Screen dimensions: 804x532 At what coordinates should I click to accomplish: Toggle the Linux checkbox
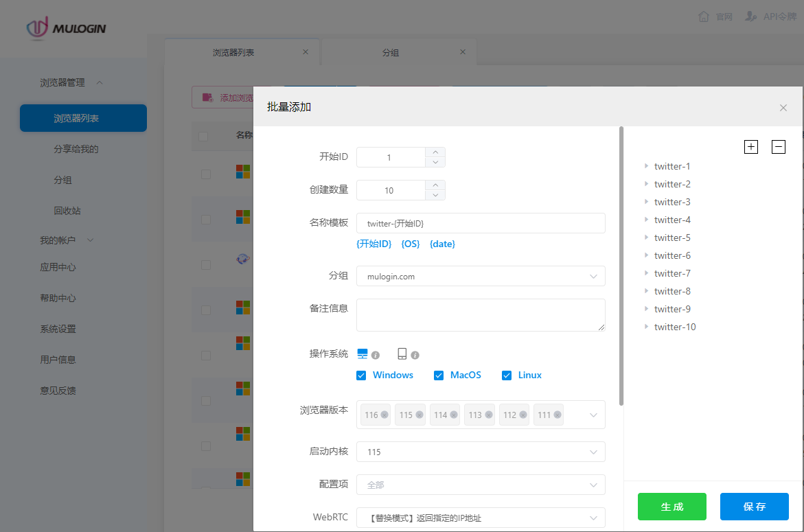507,375
